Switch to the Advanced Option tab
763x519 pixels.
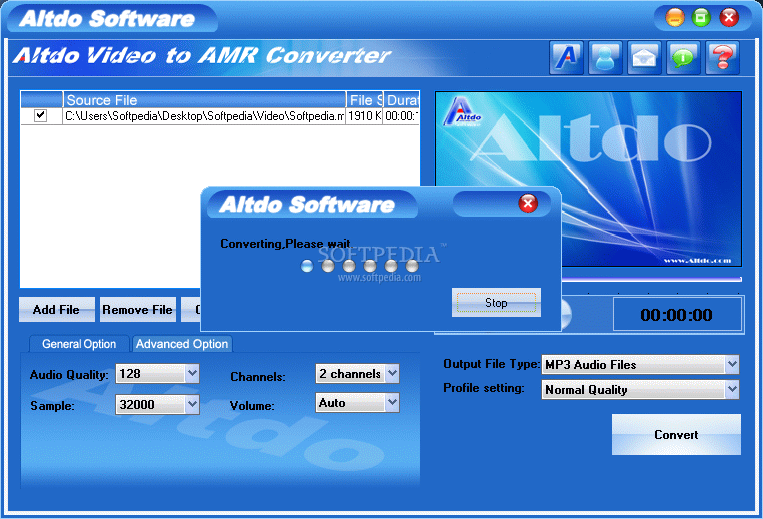click(x=182, y=344)
